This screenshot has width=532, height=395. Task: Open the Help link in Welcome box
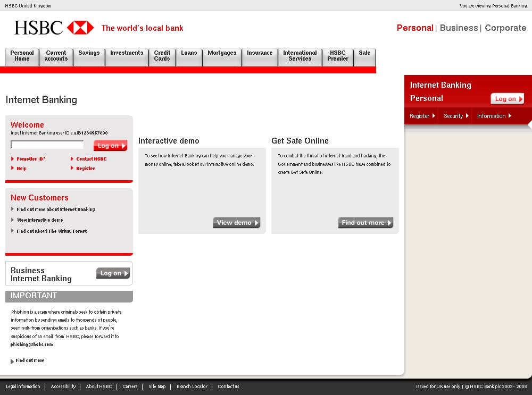pyautogui.click(x=21, y=168)
